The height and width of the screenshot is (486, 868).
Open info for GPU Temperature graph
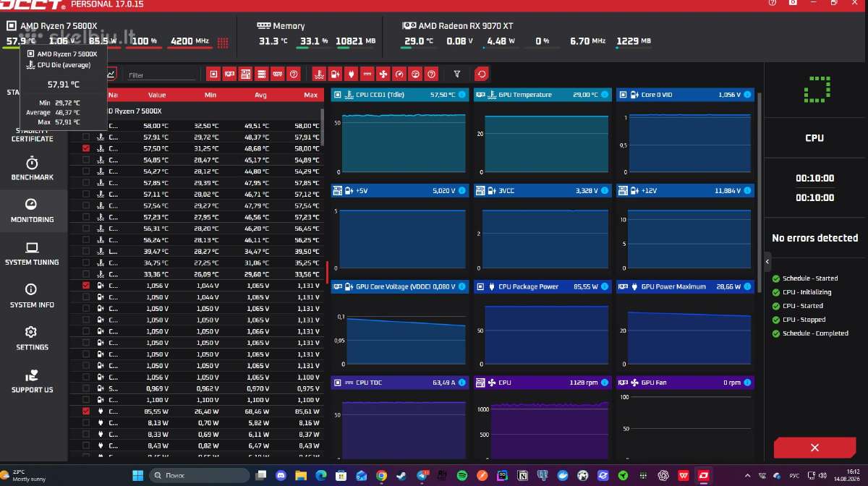605,95
